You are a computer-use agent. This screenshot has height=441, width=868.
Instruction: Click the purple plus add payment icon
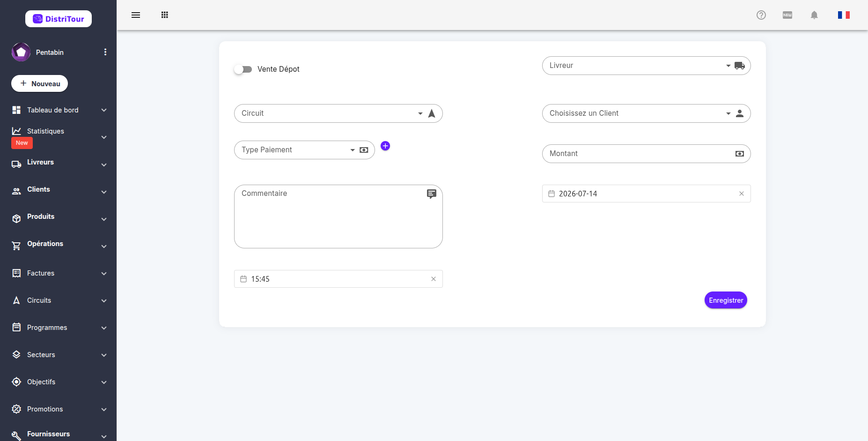385,146
